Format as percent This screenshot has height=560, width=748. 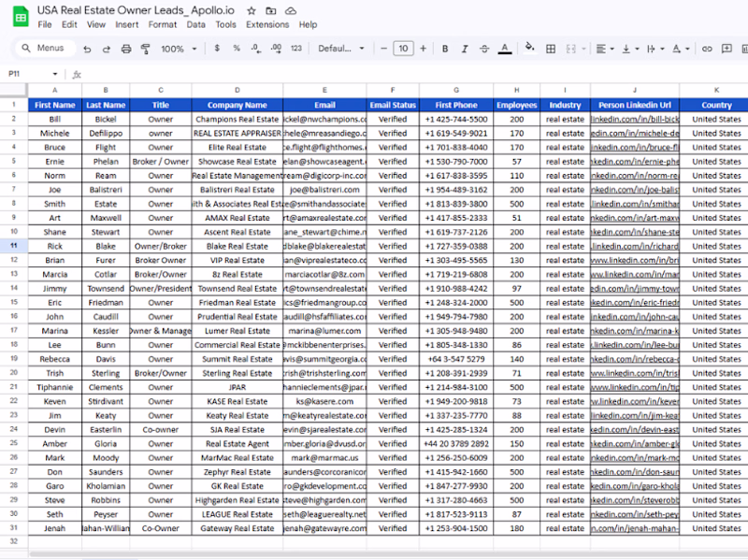click(x=237, y=49)
